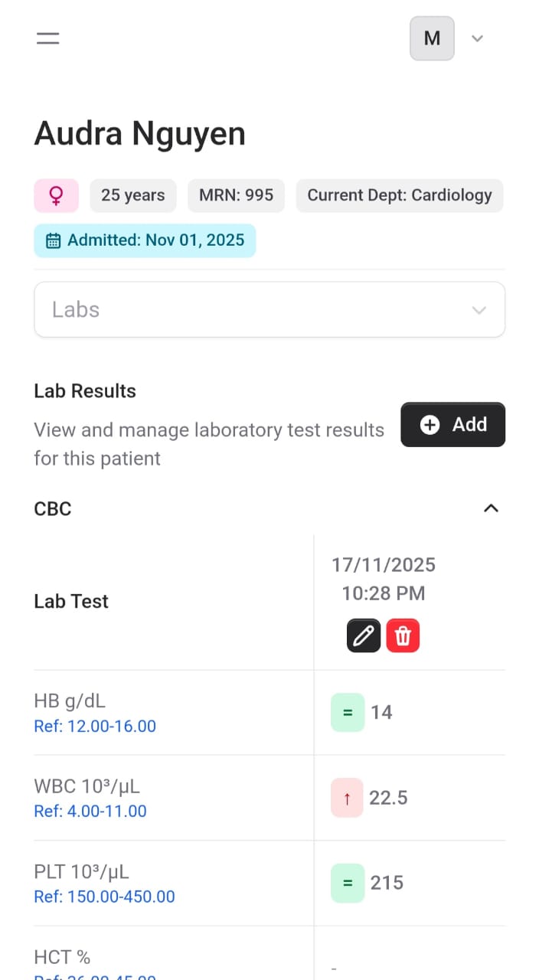The image size is (539, 980).
Task: Select the MRN: 995 badge
Action: tap(236, 195)
